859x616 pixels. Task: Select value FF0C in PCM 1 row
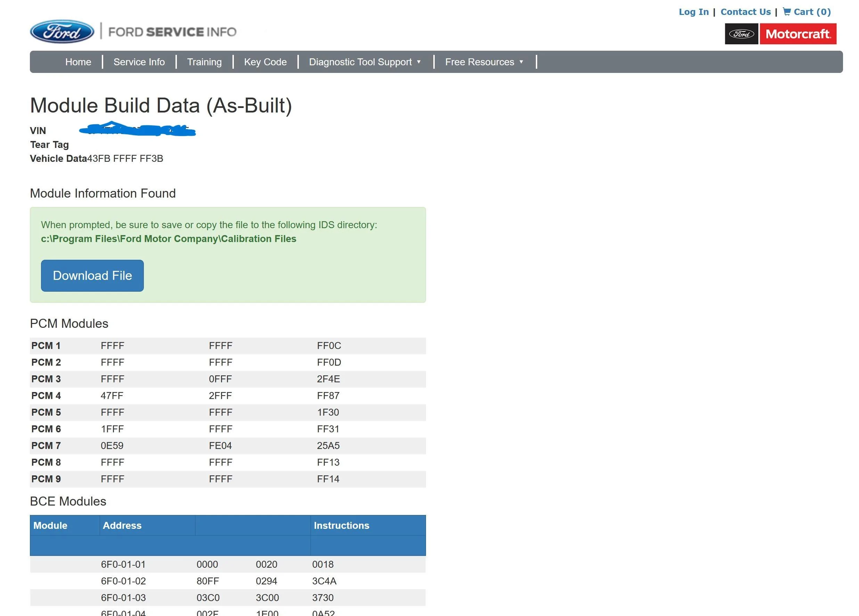coord(329,346)
